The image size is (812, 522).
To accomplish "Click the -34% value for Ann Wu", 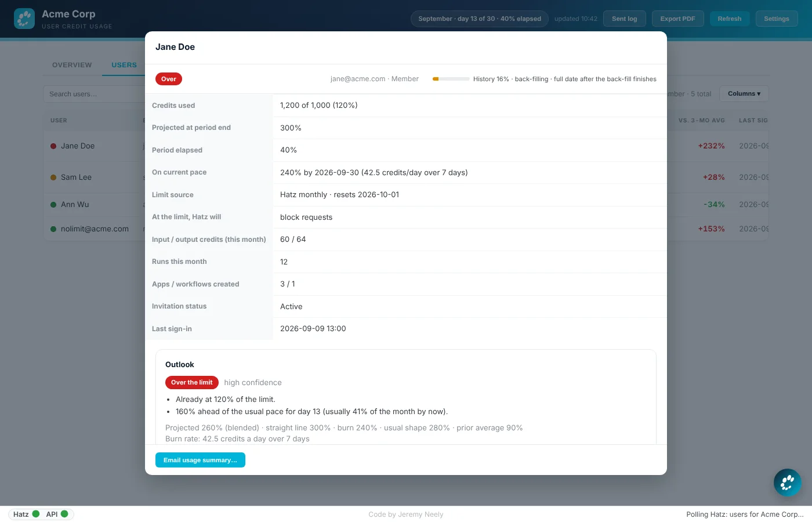I will [714, 205].
